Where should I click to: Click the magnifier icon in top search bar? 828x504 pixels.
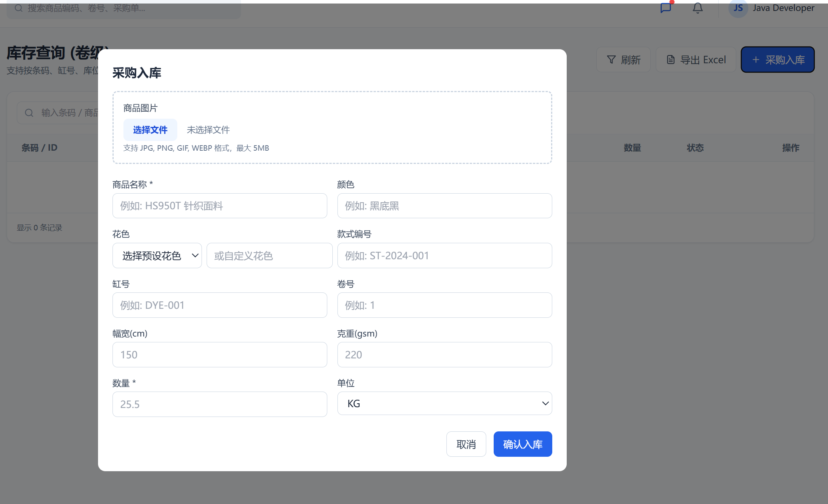tap(18, 8)
